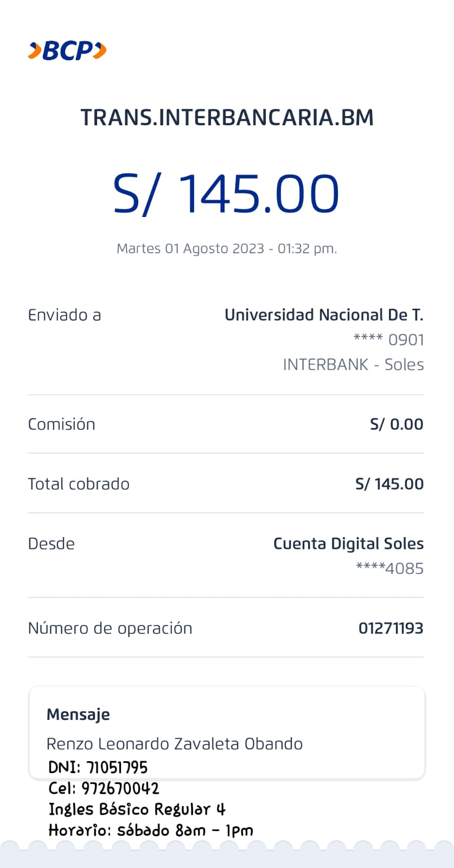The image size is (454, 868).
Task: Select the INTERBANK - Soles text
Action: [353, 365]
